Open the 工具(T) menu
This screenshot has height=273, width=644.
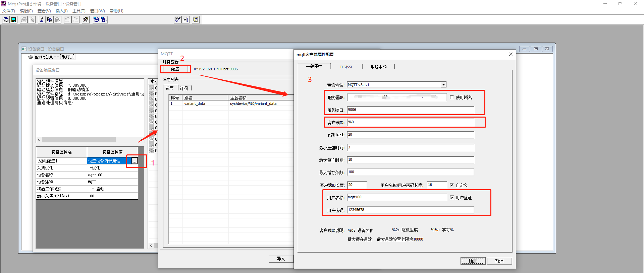pyautogui.click(x=78, y=11)
